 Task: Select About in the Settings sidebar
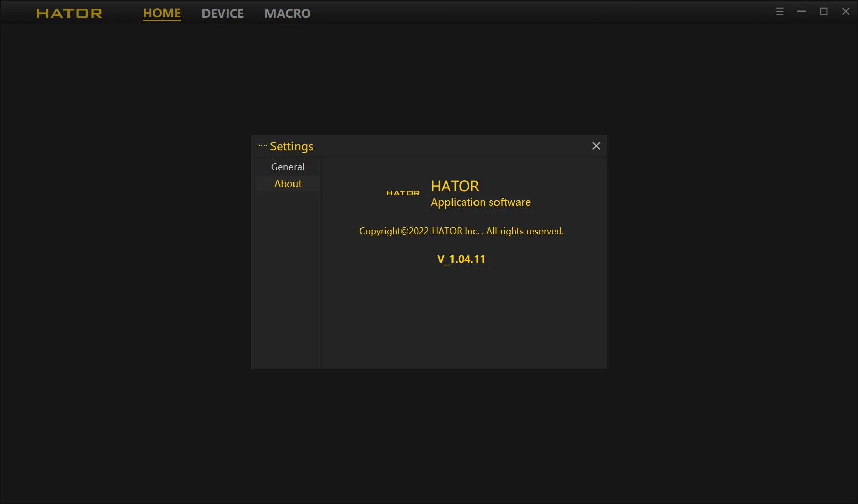pyautogui.click(x=288, y=184)
